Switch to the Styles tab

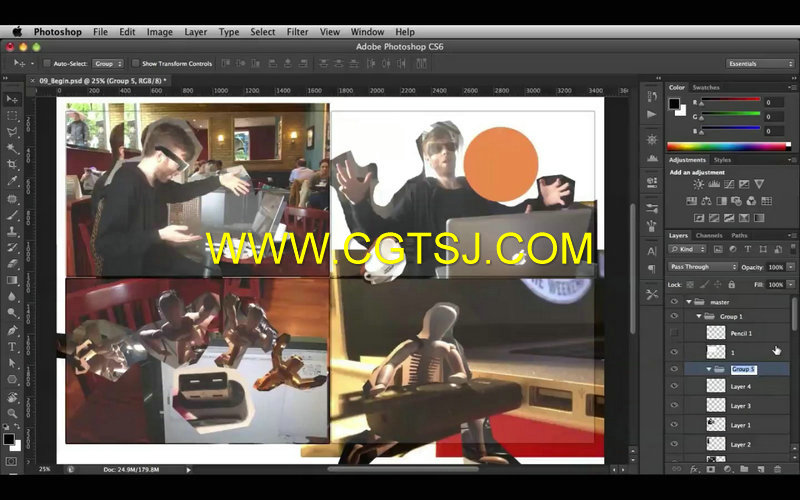click(x=722, y=160)
